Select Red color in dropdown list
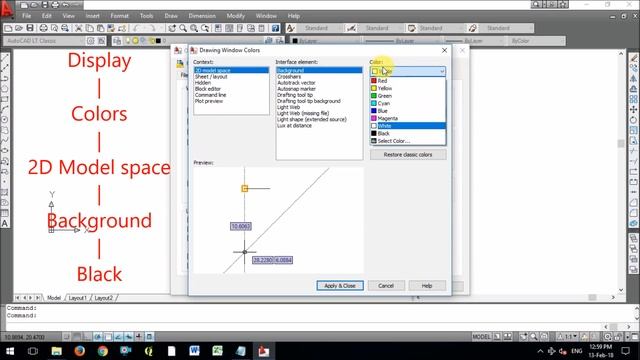Screen dimensions: 640x360 click(x=408, y=81)
